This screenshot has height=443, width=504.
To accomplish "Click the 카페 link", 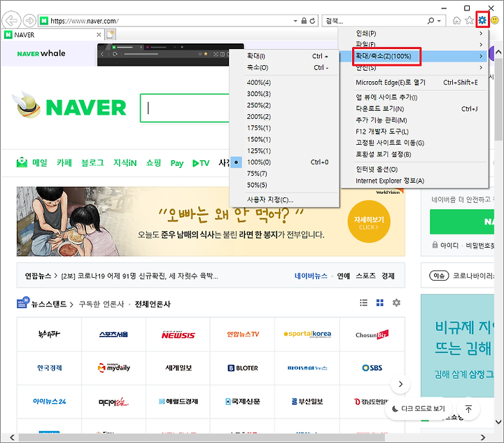I will [x=64, y=163].
